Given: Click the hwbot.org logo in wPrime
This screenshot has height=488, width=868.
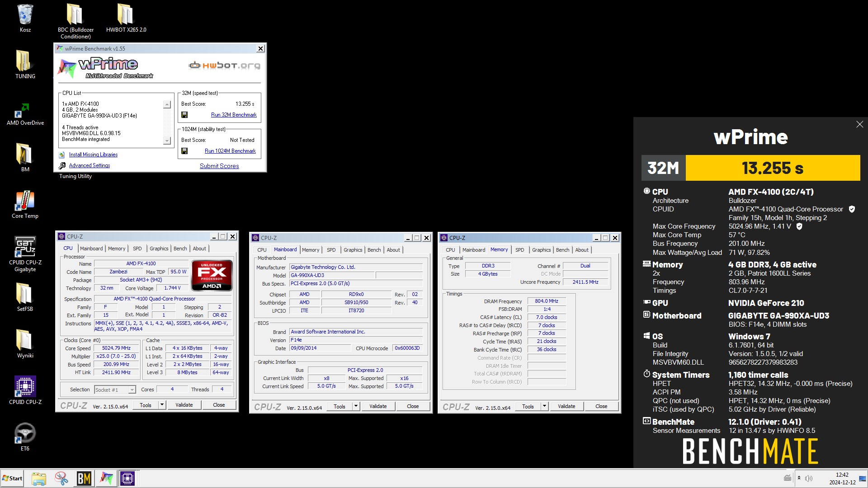Looking at the screenshot, I should click(225, 66).
